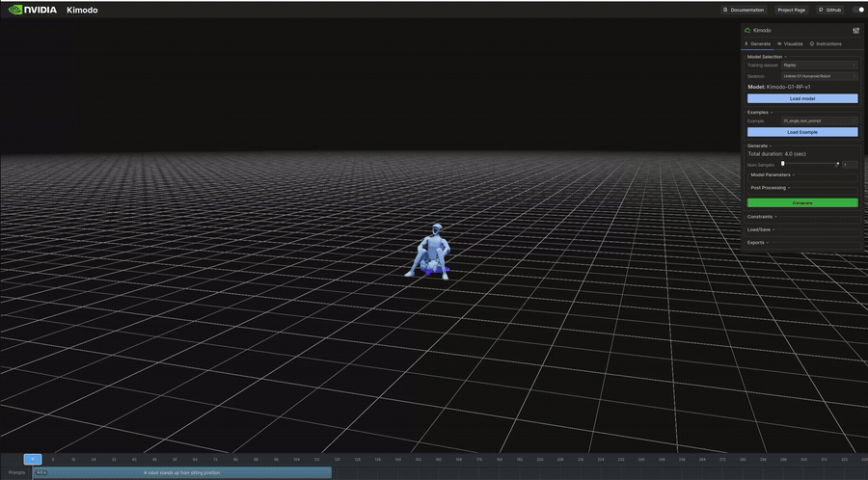Switch to the Generate tab
The width and height of the screenshot is (868, 480).
point(757,43)
